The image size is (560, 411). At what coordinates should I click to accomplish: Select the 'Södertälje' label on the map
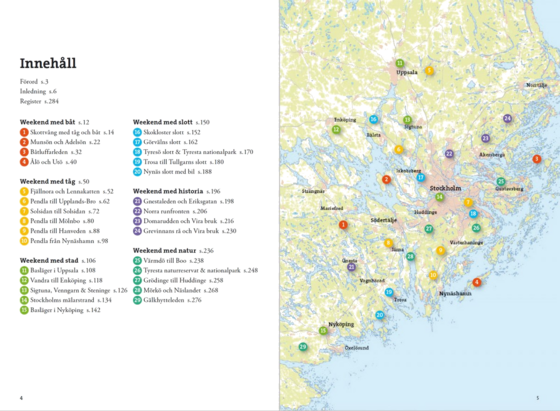coord(384,220)
